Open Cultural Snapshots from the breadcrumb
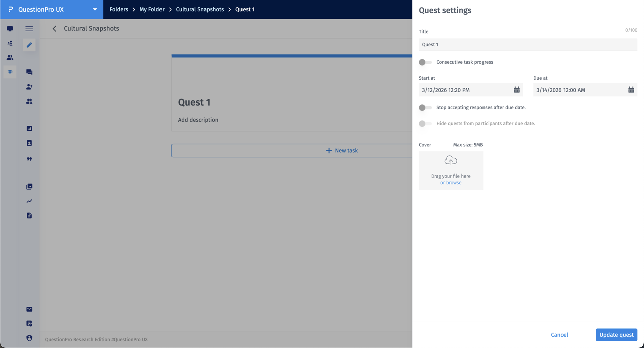Viewport: 644px width, 348px height. click(x=200, y=9)
